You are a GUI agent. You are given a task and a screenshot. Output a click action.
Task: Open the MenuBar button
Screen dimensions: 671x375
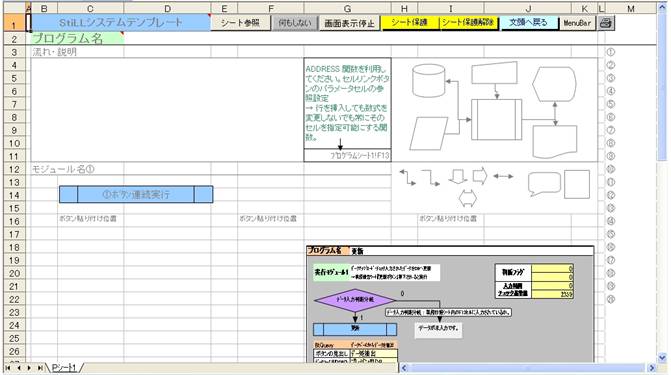pyautogui.click(x=577, y=23)
